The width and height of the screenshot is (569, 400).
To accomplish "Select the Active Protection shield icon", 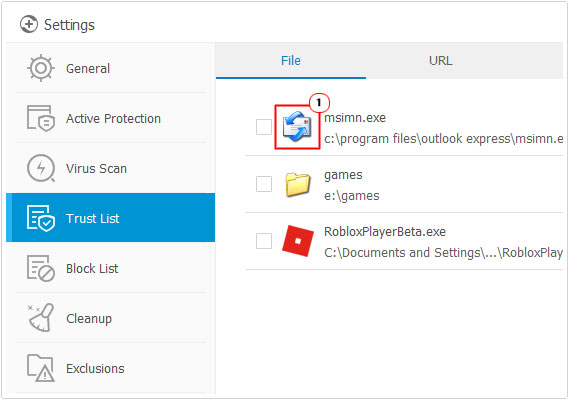I will [41, 118].
